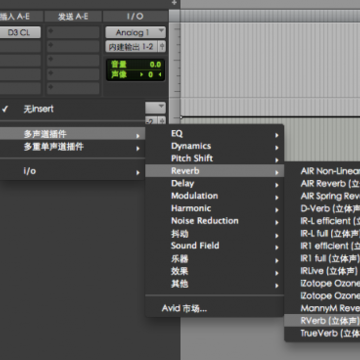This screenshot has width=360, height=360.
Task: Choose MannyM Reverb plugin
Action: [x=322, y=308]
